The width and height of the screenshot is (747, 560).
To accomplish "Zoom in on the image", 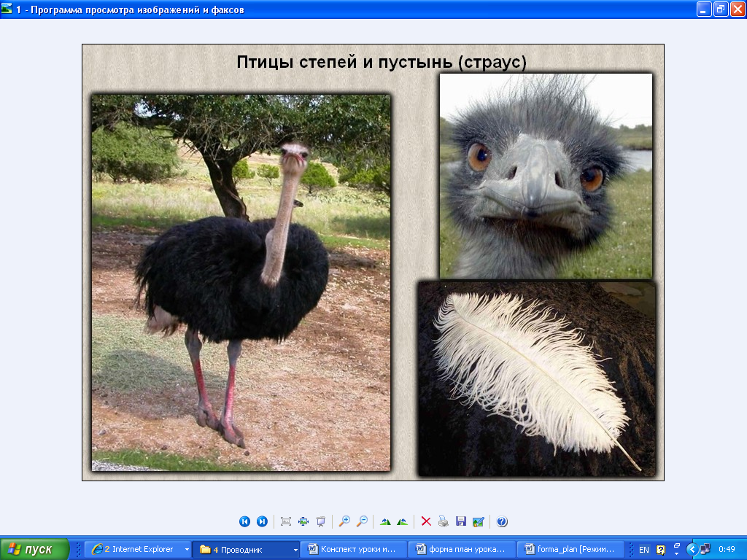I will coord(344,521).
